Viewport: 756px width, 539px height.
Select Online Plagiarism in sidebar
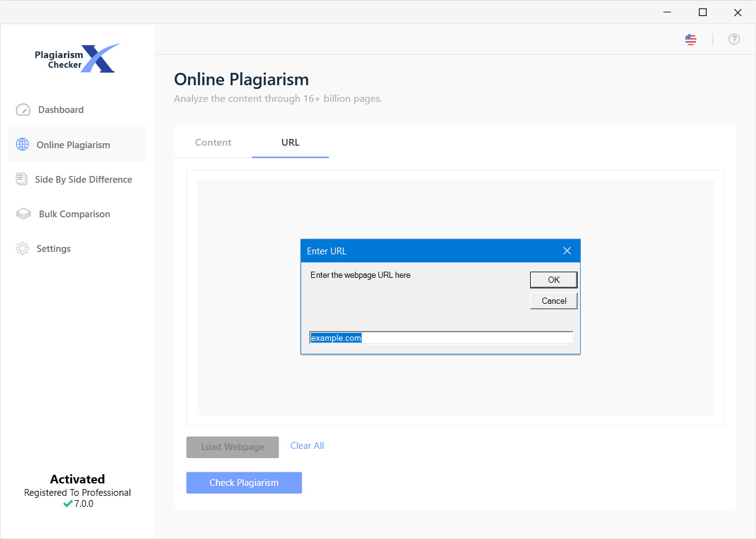pos(77,144)
